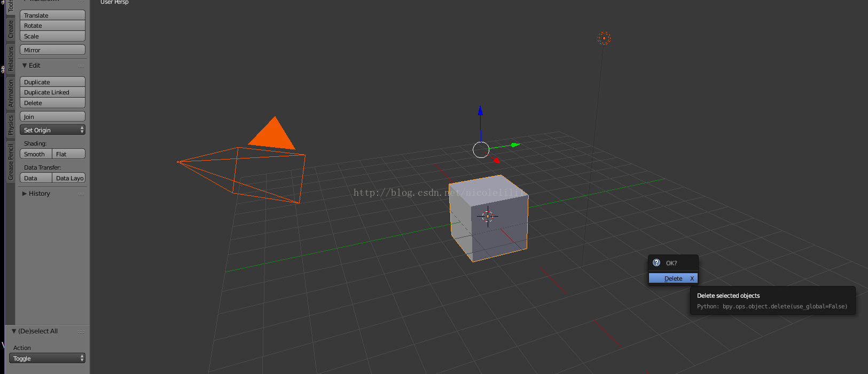Set shading to Smooth
This screenshot has width=868, height=374.
[x=36, y=154]
